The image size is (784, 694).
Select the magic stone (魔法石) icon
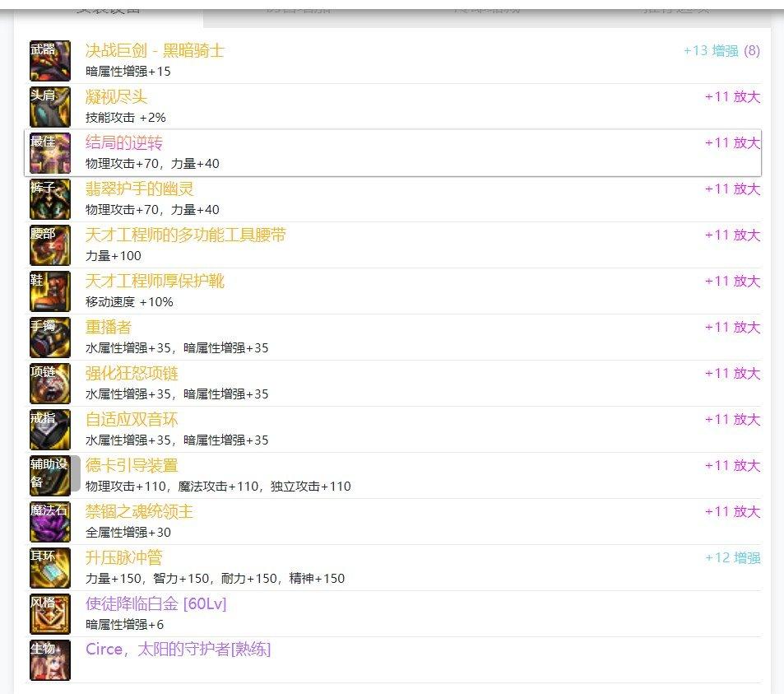[50, 521]
